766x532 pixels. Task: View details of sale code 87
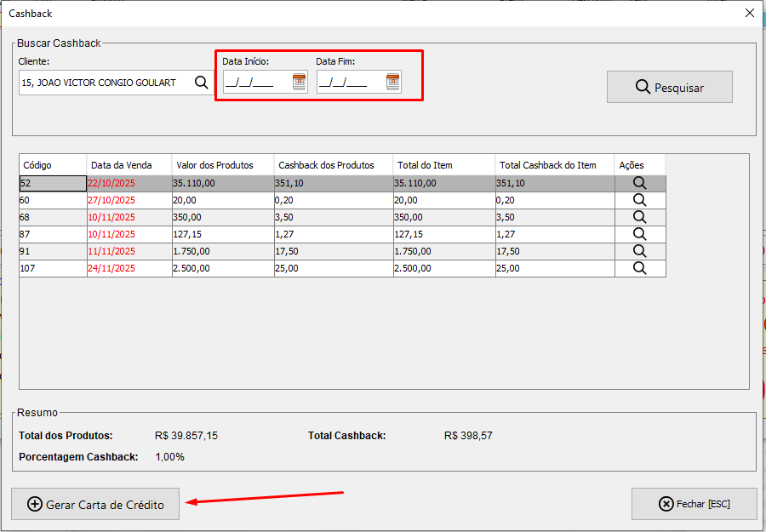point(639,234)
